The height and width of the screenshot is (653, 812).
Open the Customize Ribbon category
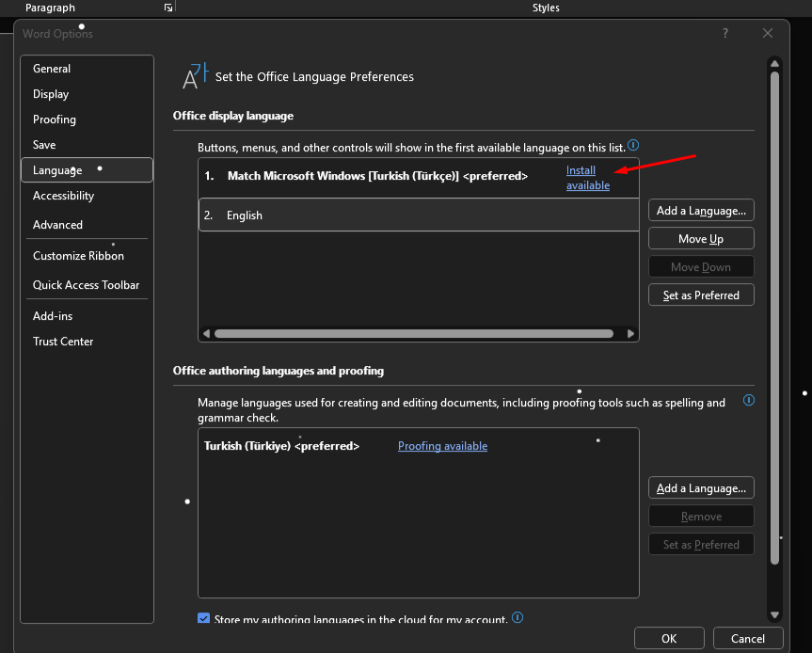[87, 255]
